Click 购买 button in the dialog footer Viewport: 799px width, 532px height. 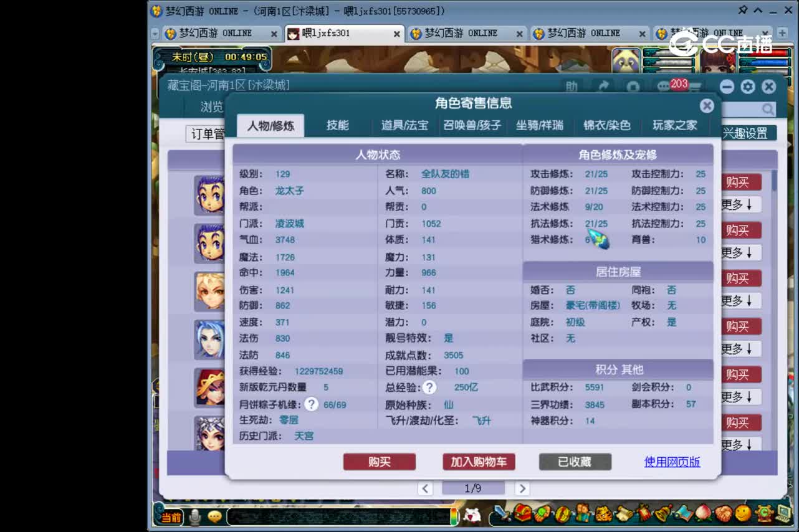click(380, 462)
